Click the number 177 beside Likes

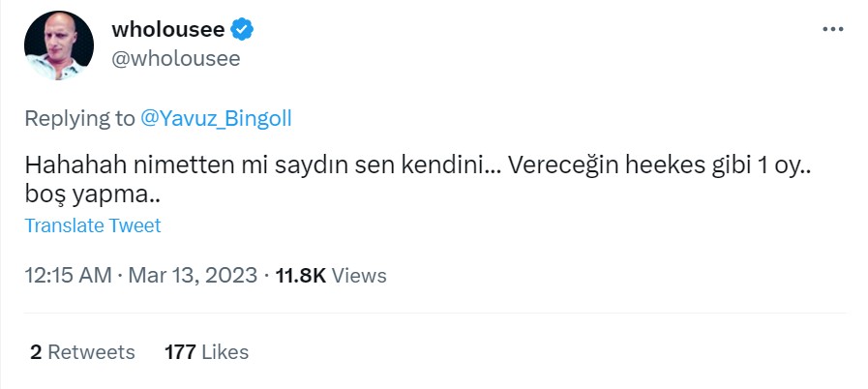(181, 352)
